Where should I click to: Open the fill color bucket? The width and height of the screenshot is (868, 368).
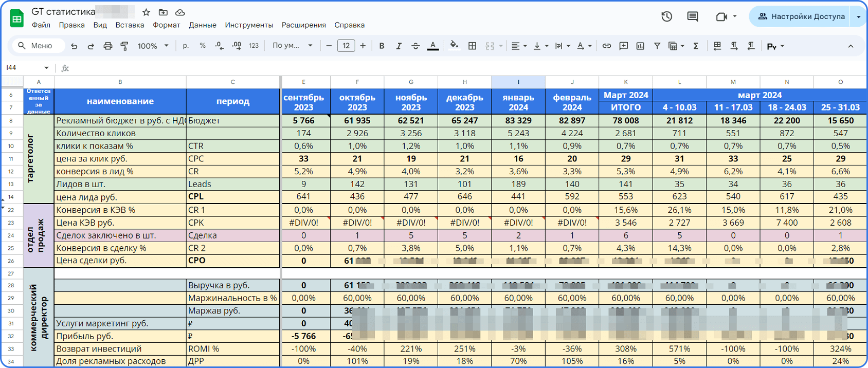[454, 45]
